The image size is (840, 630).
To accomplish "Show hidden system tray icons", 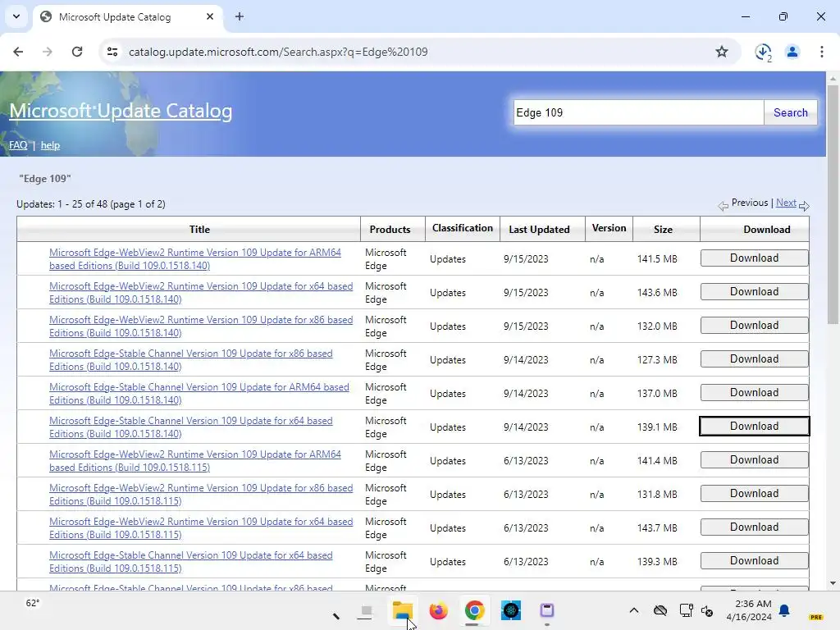I will (634, 610).
